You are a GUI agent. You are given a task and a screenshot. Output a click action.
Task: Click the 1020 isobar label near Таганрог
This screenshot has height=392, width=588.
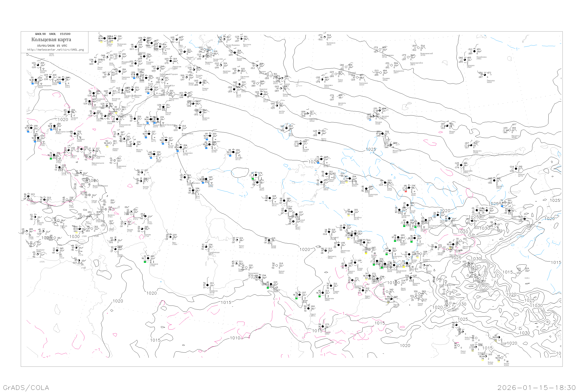[63, 120]
